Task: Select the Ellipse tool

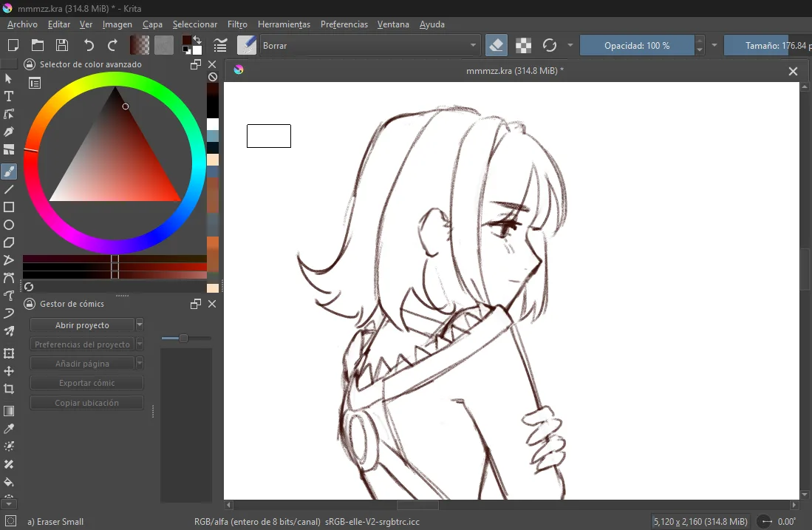Action: (9, 225)
